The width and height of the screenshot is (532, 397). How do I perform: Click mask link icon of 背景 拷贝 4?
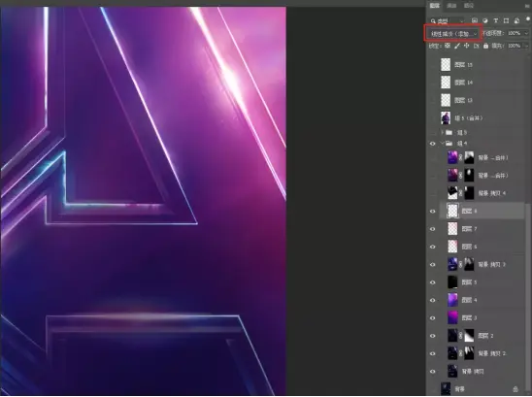coord(461,193)
